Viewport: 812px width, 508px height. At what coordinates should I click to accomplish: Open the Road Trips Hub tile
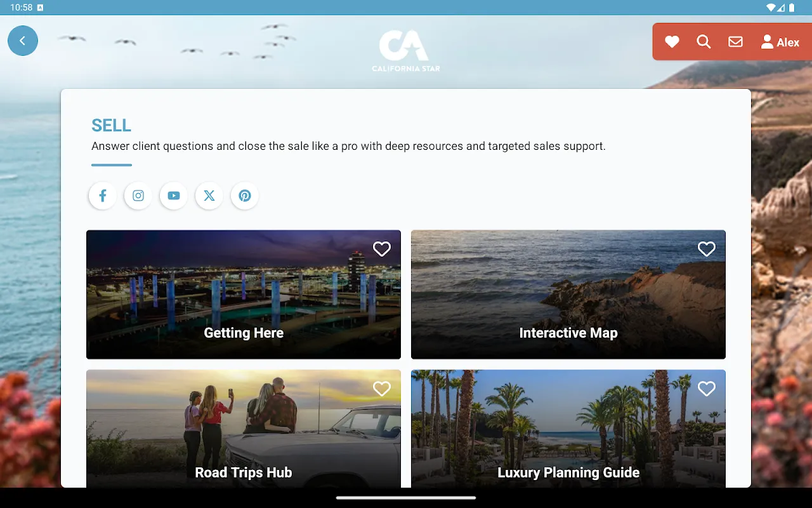coord(244,429)
